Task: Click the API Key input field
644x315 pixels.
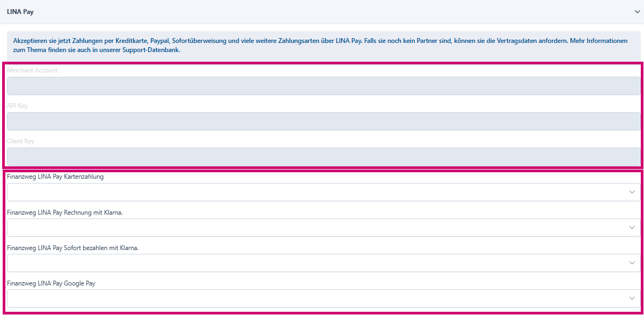Action: [324, 121]
